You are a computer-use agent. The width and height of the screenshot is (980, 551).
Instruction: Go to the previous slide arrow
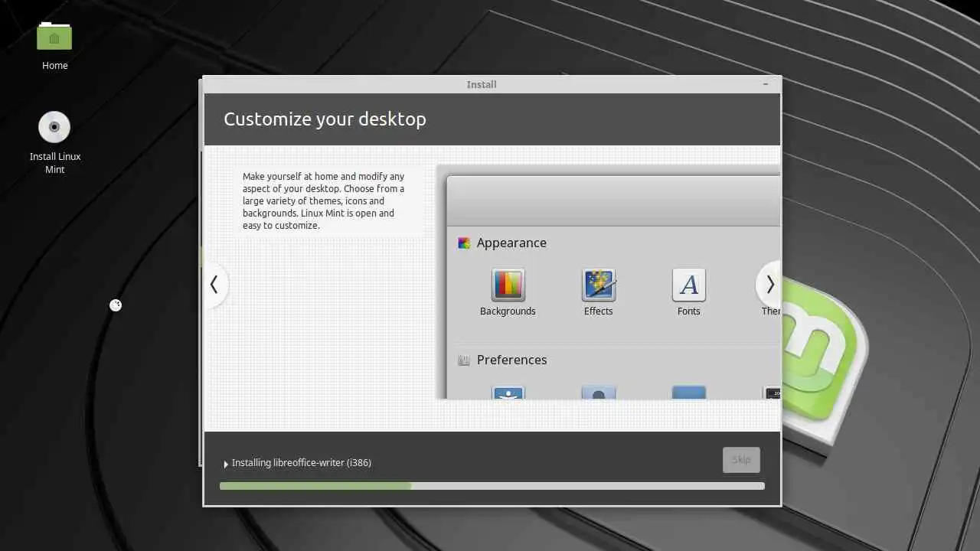pos(214,285)
